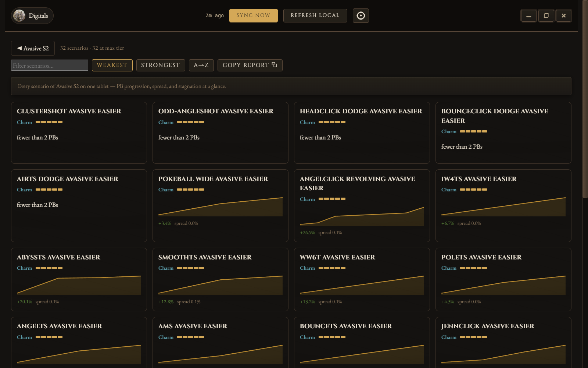Select Pokeball Wide Avasive Easier title
The height and width of the screenshot is (368, 588).
[x=213, y=179]
